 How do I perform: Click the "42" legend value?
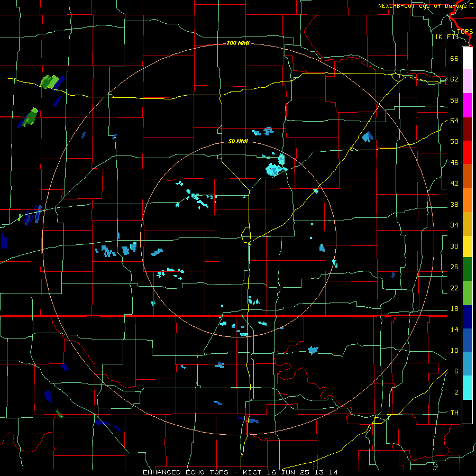click(x=454, y=184)
